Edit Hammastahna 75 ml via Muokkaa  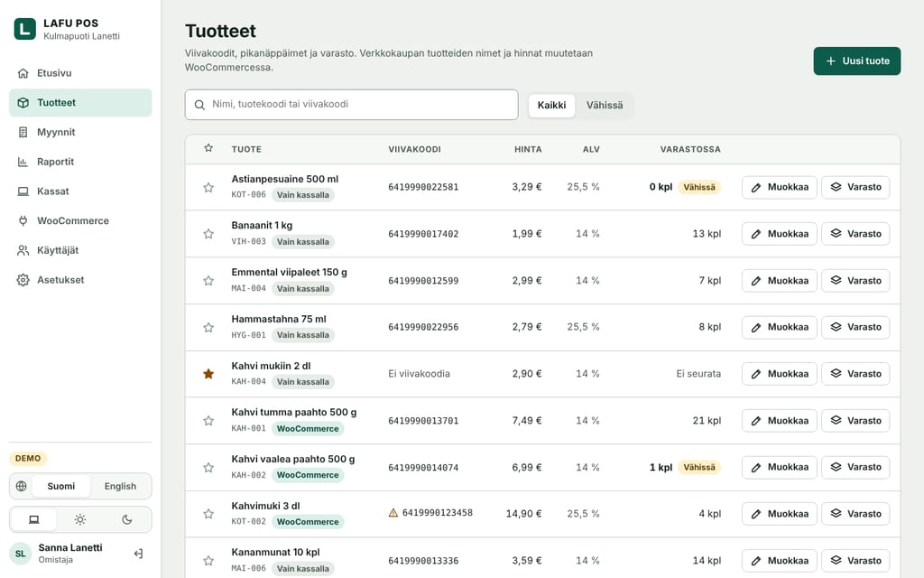click(x=779, y=327)
